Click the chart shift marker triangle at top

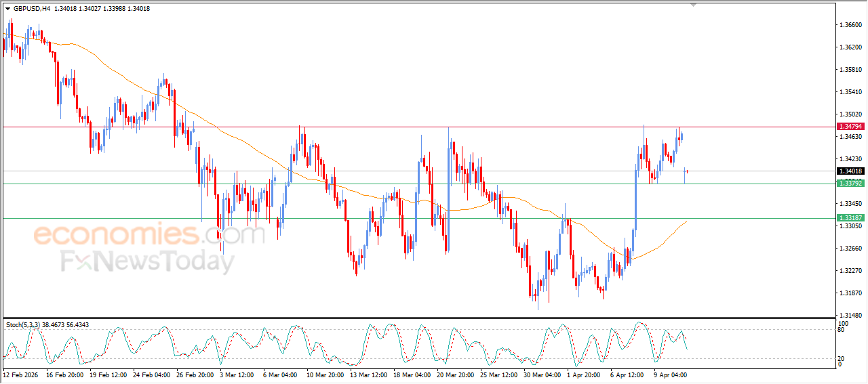click(693, 5)
